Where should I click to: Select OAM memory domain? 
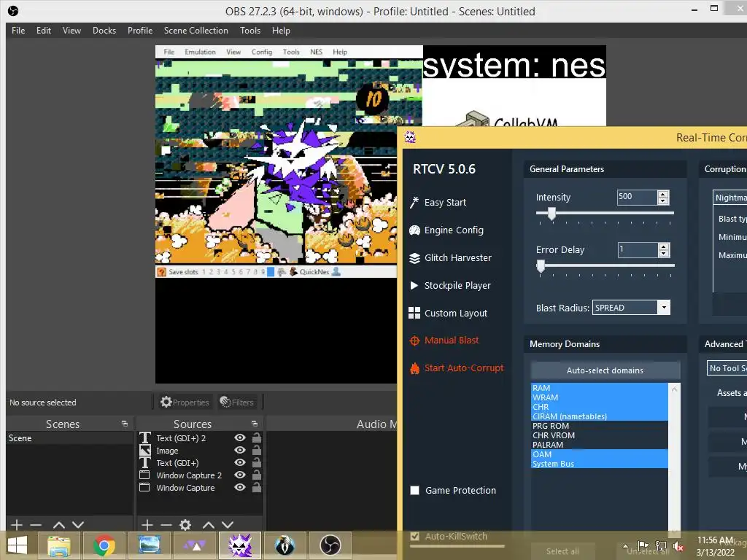[x=600, y=454]
